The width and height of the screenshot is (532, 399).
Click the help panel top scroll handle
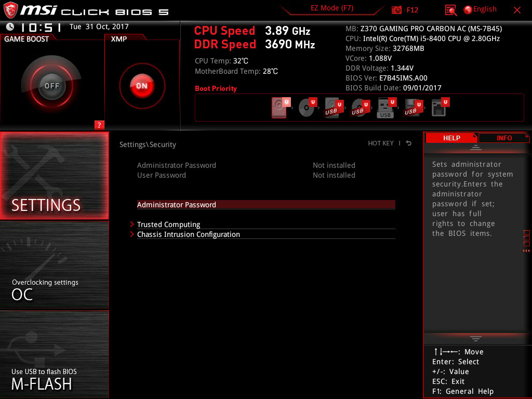[x=476, y=147]
